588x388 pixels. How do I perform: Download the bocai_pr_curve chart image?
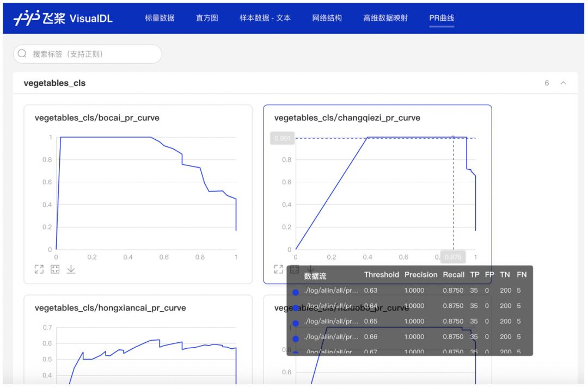[71, 269]
